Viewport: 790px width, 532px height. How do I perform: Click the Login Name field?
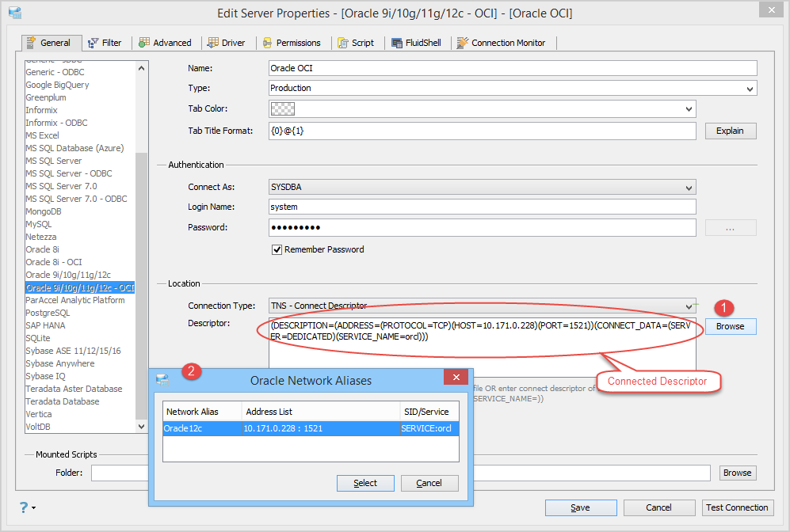[483, 207]
